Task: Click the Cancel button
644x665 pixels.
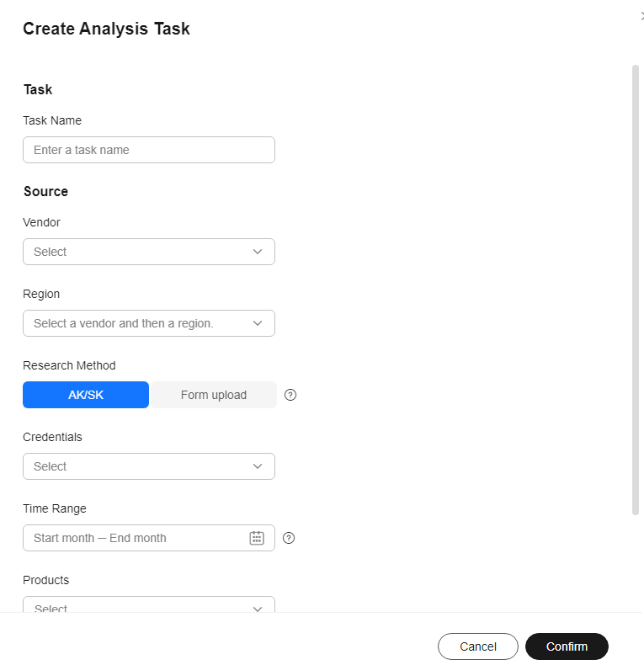Action: [x=477, y=646]
